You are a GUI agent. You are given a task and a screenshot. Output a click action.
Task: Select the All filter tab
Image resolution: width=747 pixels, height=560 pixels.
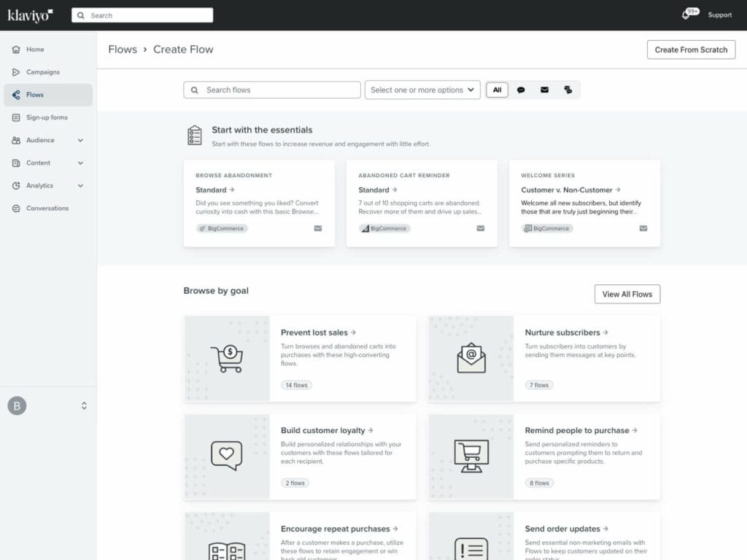click(x=497, y=90)
